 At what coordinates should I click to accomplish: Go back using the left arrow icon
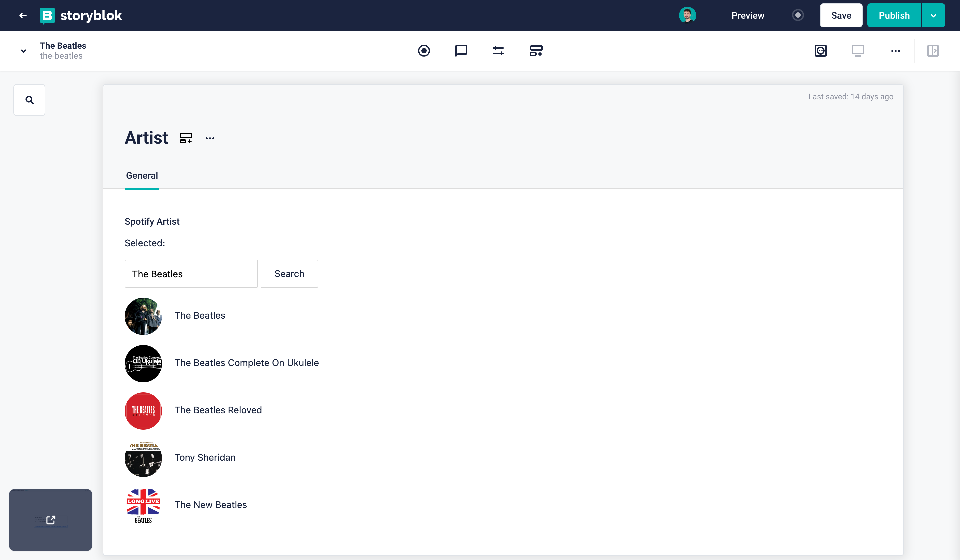coord(23,15)
